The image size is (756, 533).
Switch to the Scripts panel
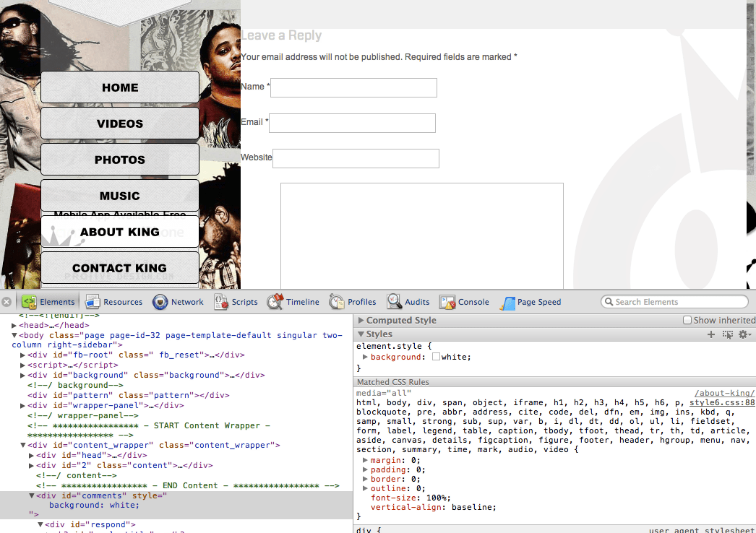236,302
